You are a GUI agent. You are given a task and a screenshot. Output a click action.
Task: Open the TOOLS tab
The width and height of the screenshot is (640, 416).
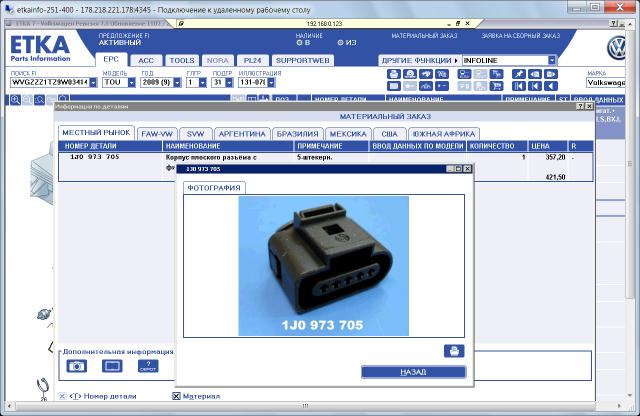click(x=182, y=60)
